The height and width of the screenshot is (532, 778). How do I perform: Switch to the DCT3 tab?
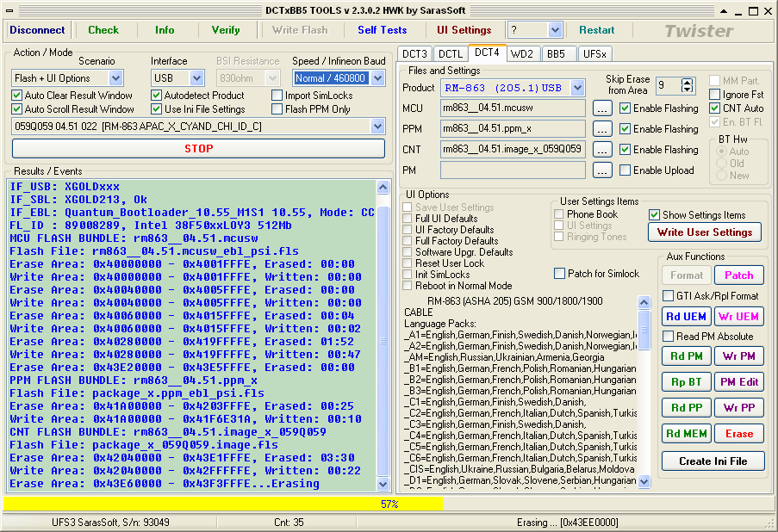pos(414,53)
